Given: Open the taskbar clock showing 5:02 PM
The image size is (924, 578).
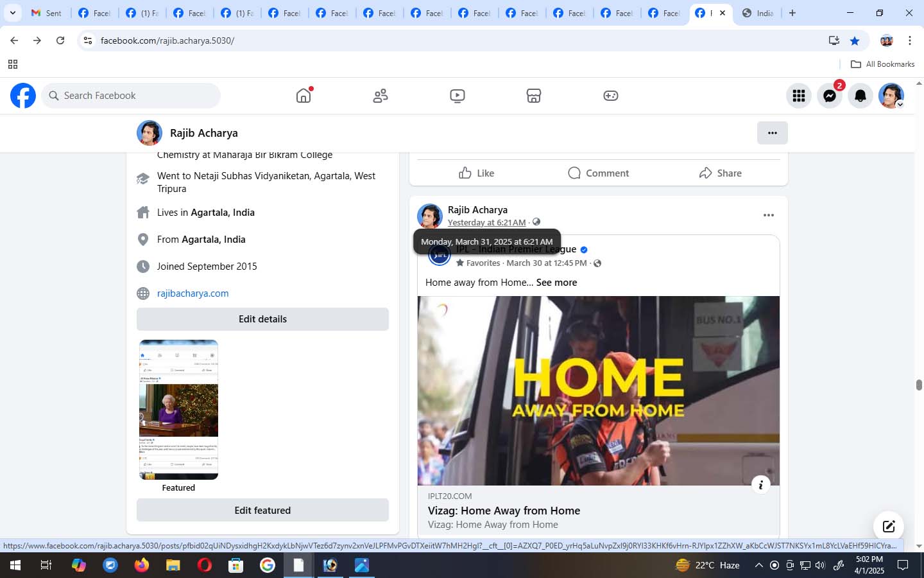Looking at the screenshot, I should tap(869, 565).
